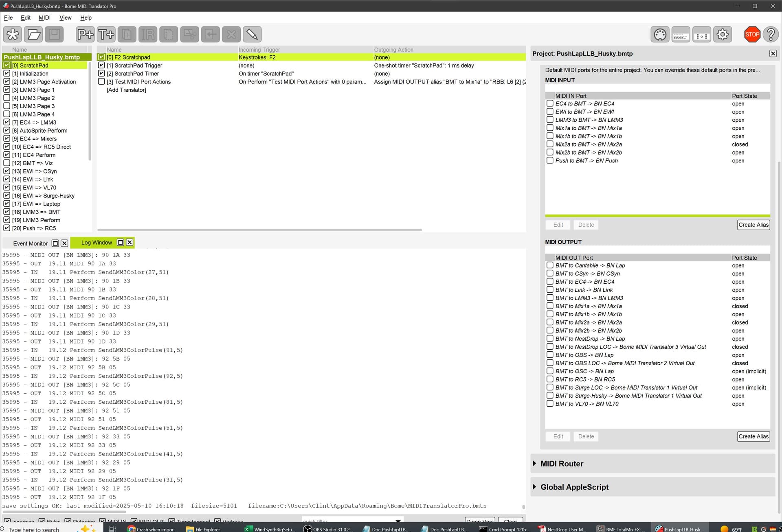Enable the [12] BMT => Viz preset checkbox
782x532 pixels.
point(7,163)
